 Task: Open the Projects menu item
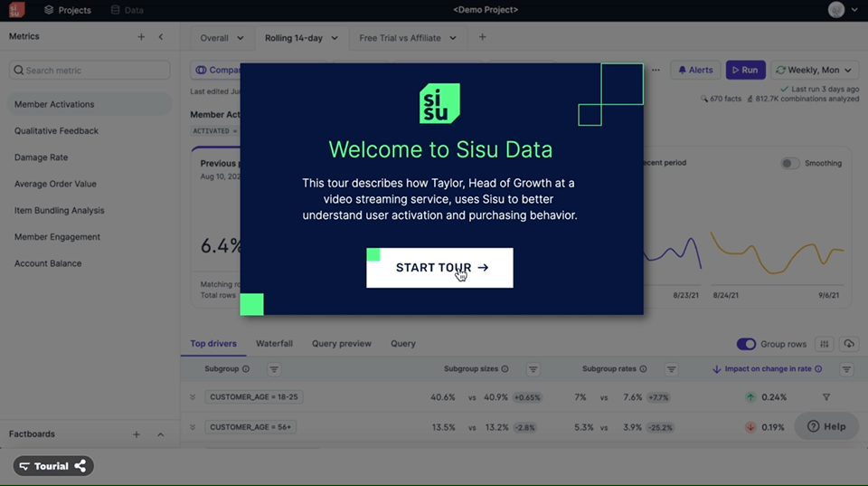coord(68,10)
